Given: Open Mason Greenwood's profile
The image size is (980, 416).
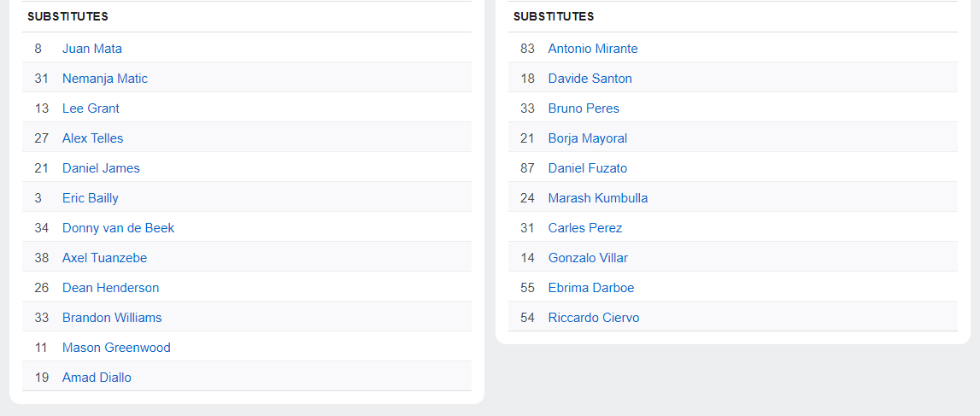Looking at the screenshot, I should [116, 348].
